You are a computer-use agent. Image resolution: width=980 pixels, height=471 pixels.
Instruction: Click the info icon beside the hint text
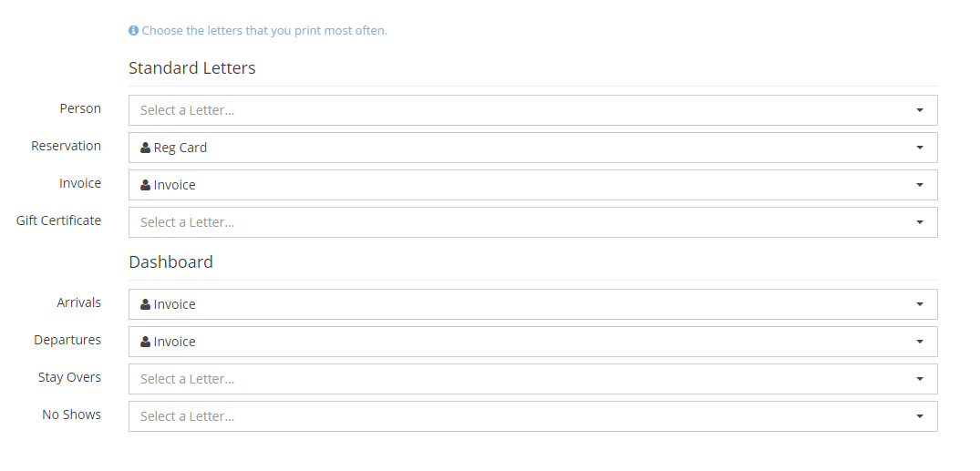133,31
